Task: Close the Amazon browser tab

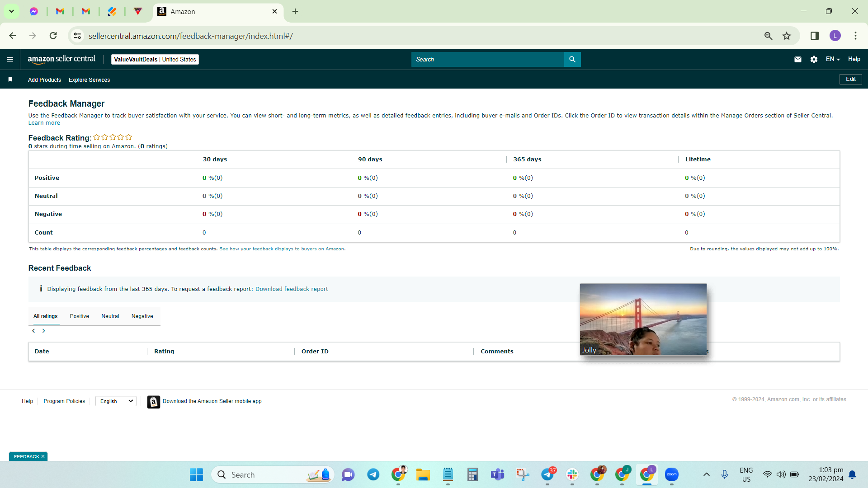Action: tap(274, 11)
